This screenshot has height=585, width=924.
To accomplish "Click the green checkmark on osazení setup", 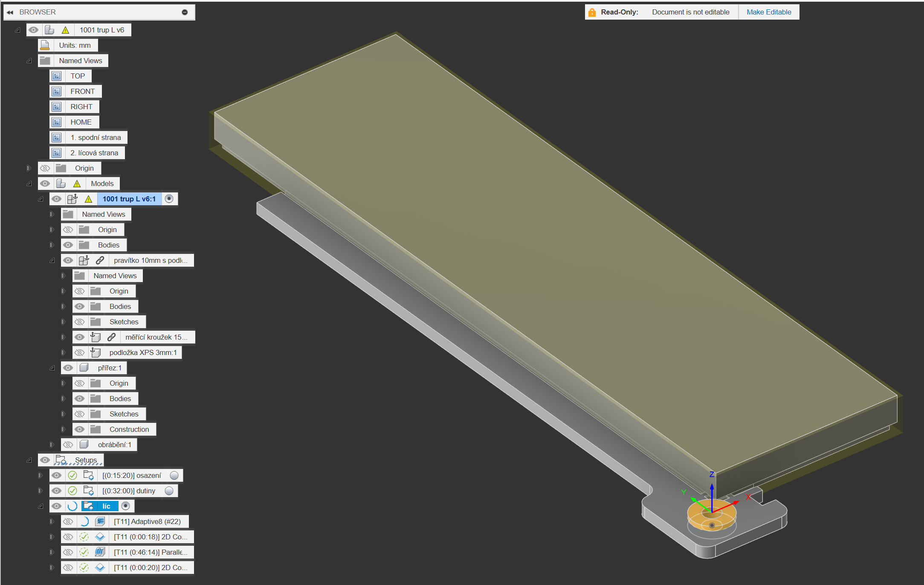I will point(72,475).
